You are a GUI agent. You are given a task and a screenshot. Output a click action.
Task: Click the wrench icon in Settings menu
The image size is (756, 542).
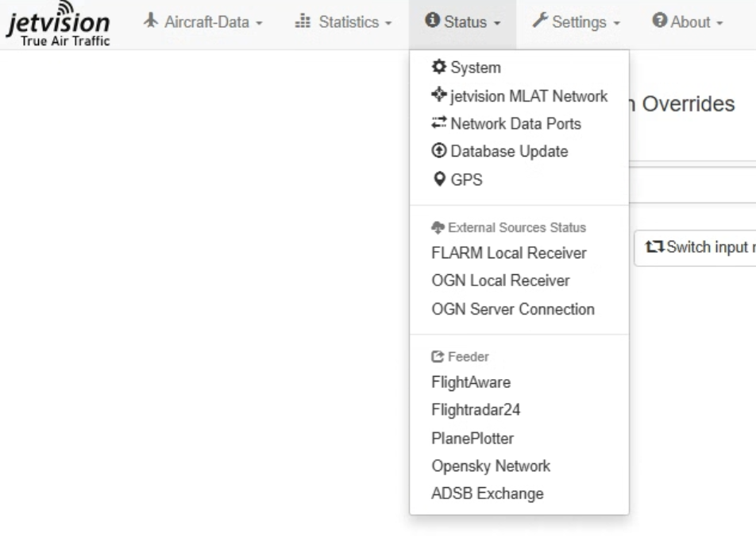click(x=539, y=22)
